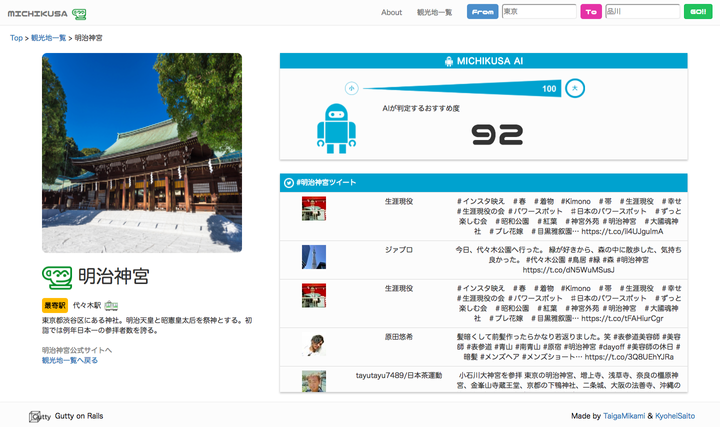Click ジャブロ user avatar
Image resolution: width=720 pixels, height=427 pixels.
click(x=314, y=257)
